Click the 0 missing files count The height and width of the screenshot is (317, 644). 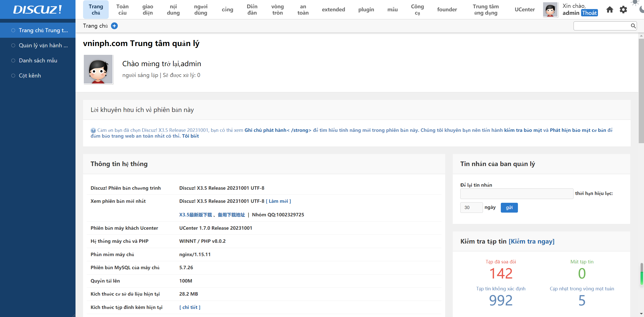(x=582, y=273)
